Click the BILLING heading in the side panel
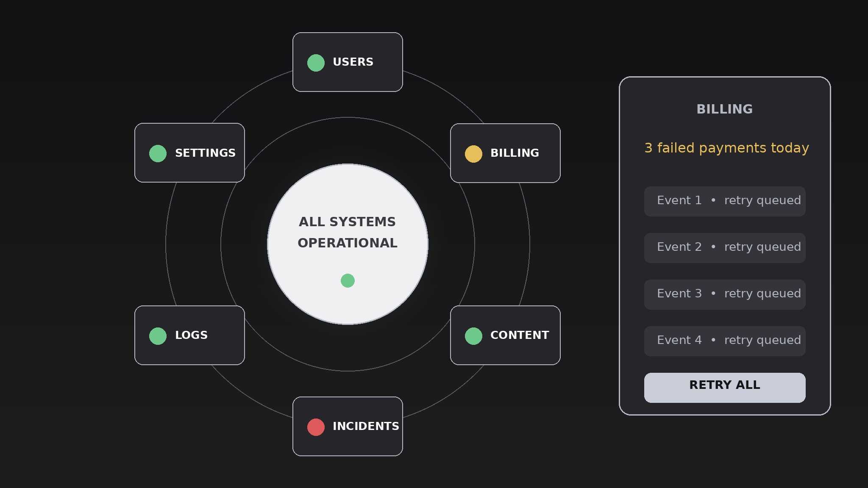 pos(725,109)
